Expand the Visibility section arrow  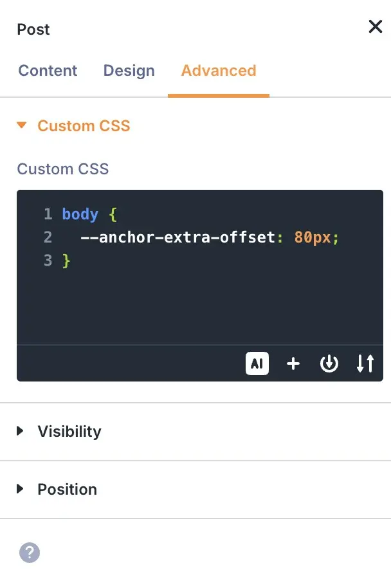21,431
